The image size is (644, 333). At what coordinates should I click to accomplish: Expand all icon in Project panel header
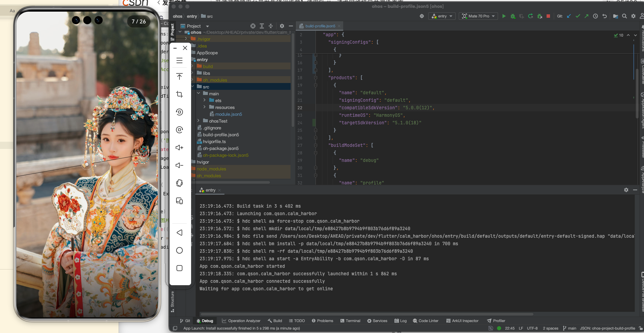coord(262,26)
